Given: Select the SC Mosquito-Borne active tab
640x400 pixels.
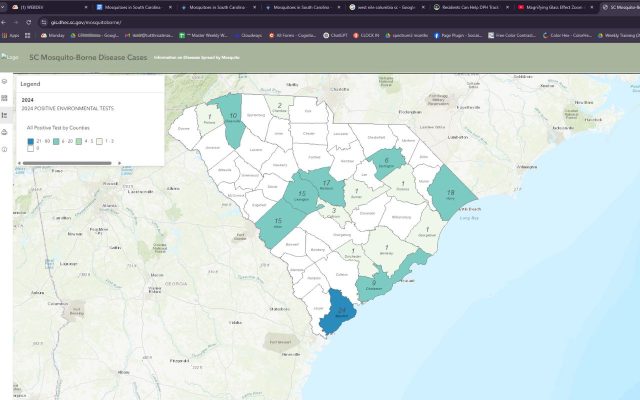Looking at the screenshot, I should pos(621,7).
